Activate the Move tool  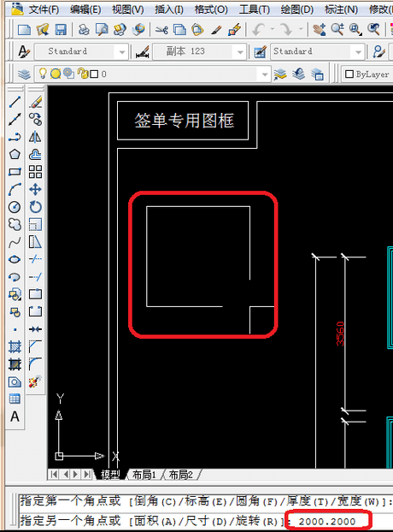point(35,189)
